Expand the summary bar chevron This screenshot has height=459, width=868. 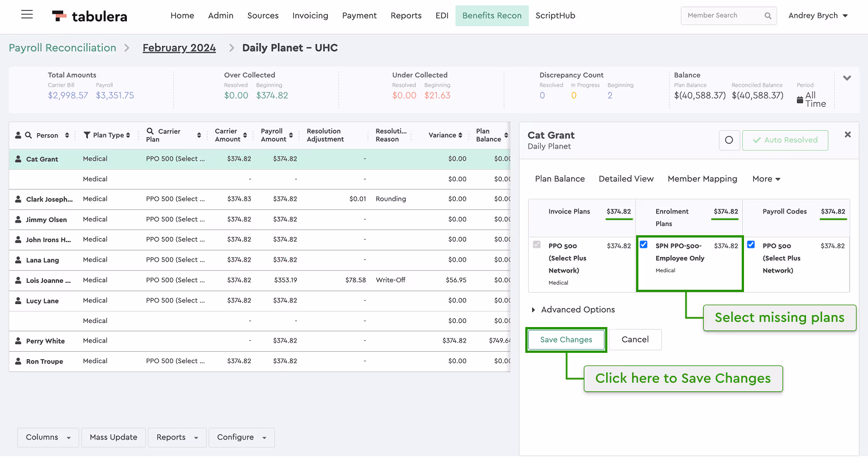[847, 78]
